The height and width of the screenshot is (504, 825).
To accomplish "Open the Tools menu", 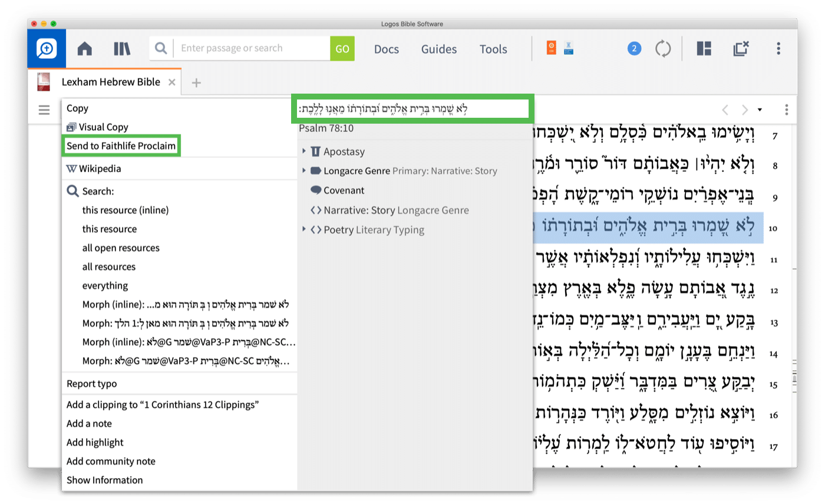I will point(493,49).
